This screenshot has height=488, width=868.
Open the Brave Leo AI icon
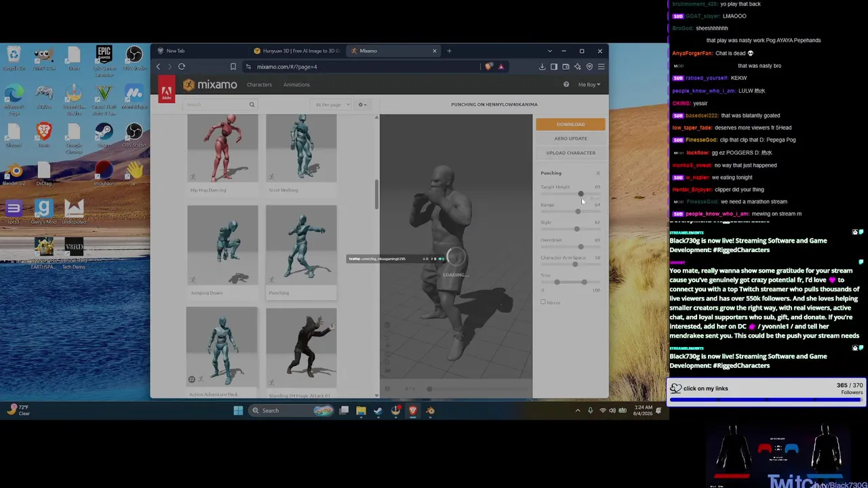[x=577, y=66]
